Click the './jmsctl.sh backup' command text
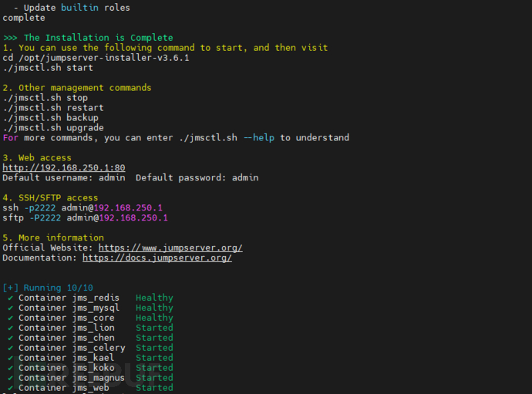Viewport: 532px width, 394px height. tap(50, 118)
